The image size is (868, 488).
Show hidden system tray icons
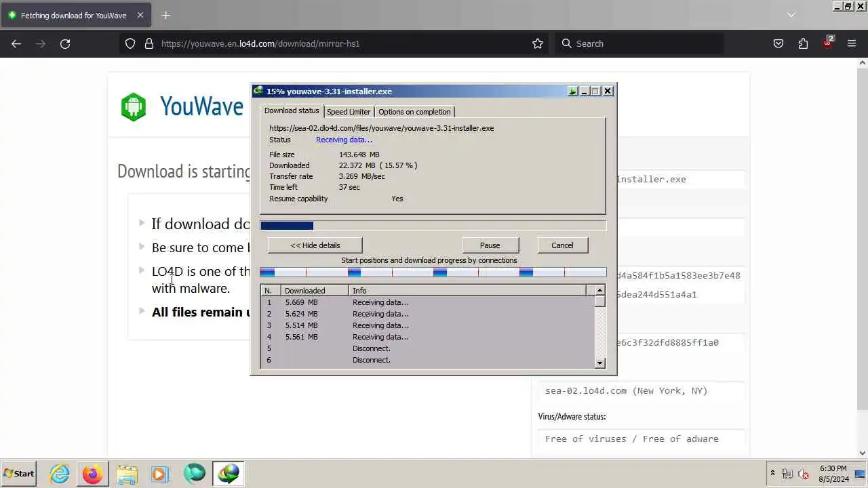pyautogui.click(x=772, y=474)
